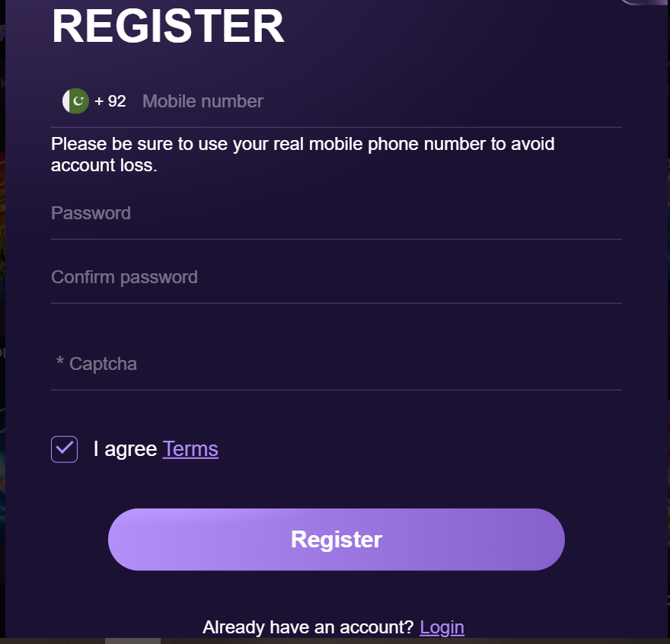
Task: Submit registration via Register button
Action: 336,539
